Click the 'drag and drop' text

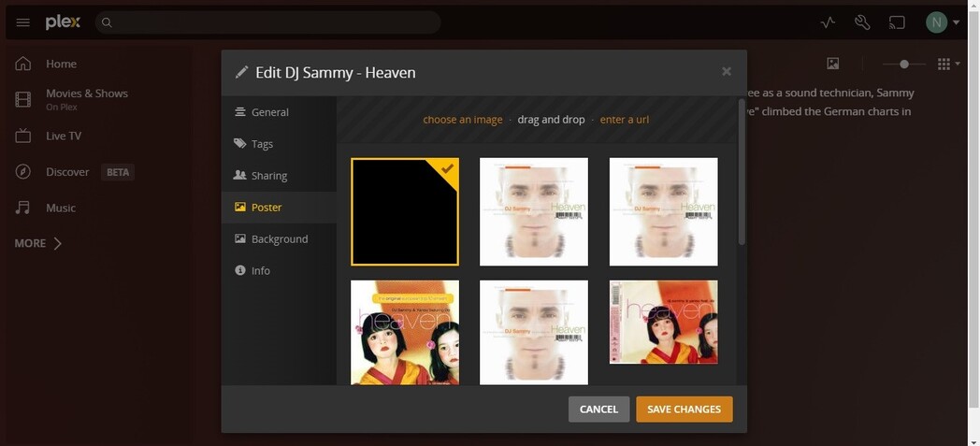click(x=552, y=120)
